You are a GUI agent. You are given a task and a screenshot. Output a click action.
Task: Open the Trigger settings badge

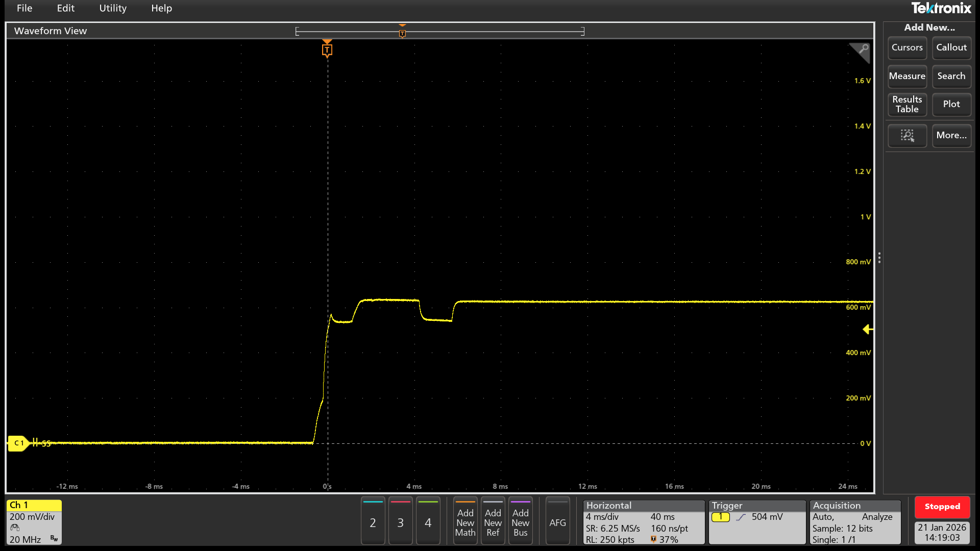click(x=757, y=522)
